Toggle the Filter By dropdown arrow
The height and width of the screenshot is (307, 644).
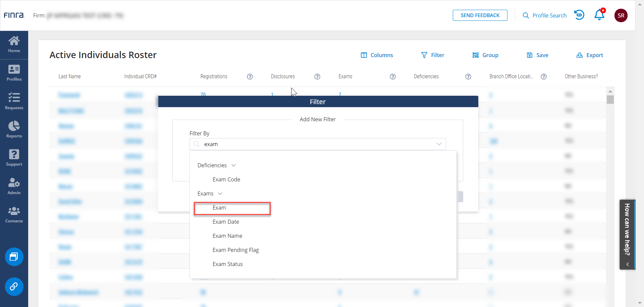(x=439, y=144)
